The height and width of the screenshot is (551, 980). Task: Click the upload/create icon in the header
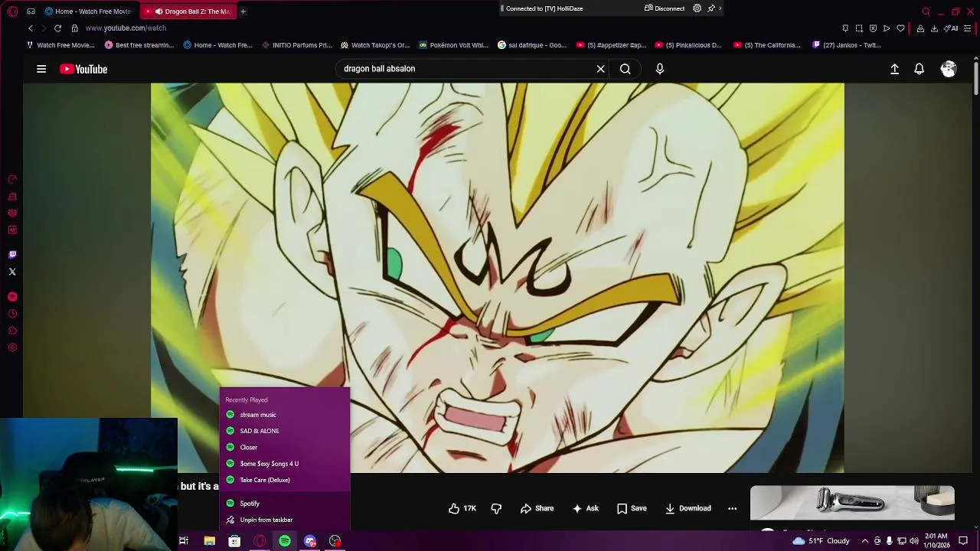[x=894, y=69]
